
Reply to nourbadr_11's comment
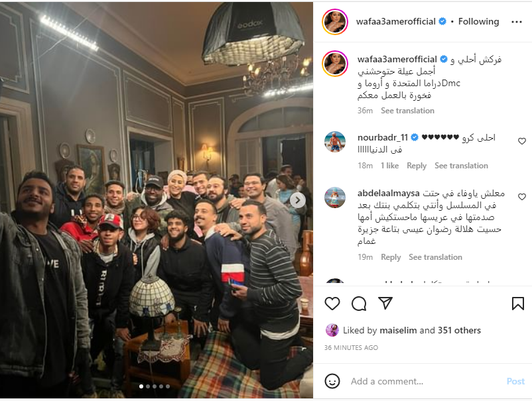[417, 166]
